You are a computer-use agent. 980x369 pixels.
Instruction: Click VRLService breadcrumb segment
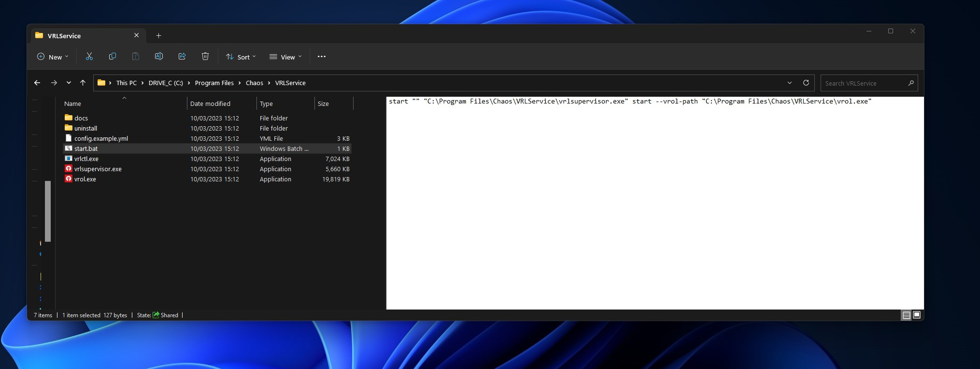coord(290,83)
